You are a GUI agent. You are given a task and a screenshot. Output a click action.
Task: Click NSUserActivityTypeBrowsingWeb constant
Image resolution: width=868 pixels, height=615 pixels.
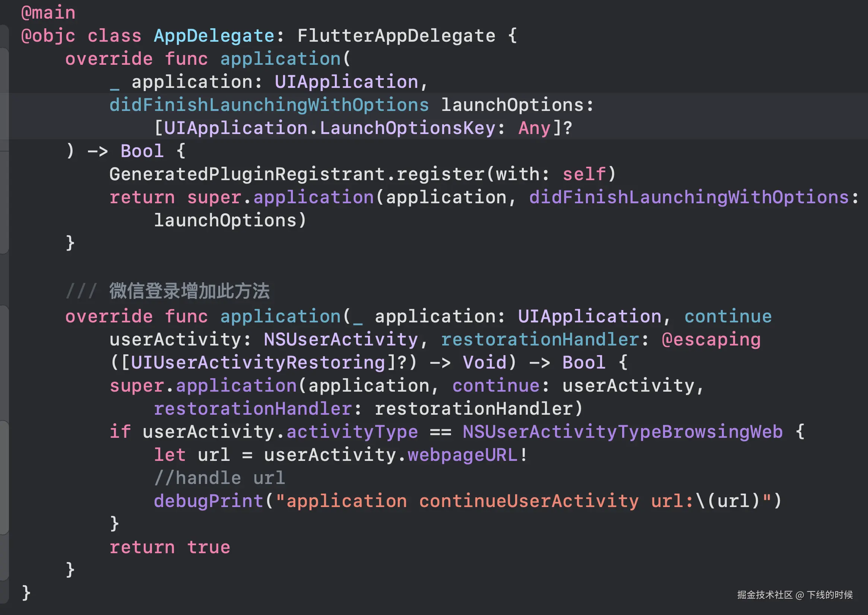tap(622, 432)
